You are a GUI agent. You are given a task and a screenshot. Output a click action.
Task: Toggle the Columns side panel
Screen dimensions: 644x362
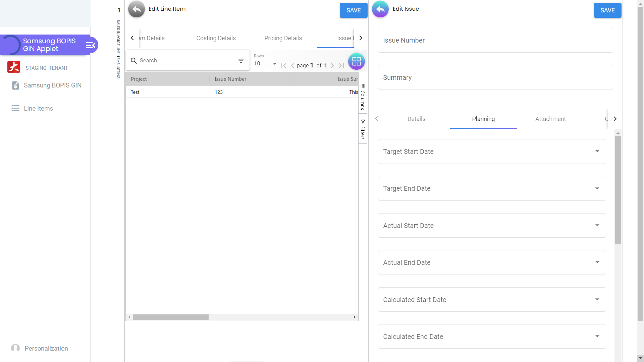(363, 97)
